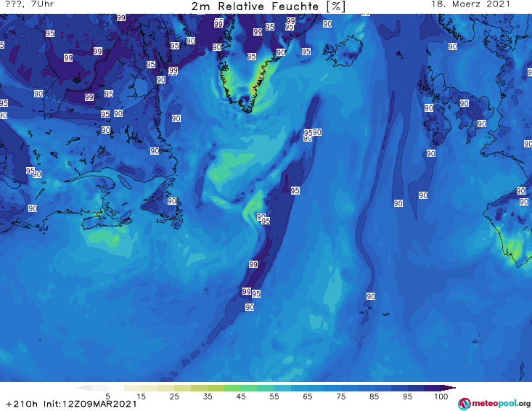Click Iceland on the humidity map
This screenshot has width=532, height=411.
point(343,52)
